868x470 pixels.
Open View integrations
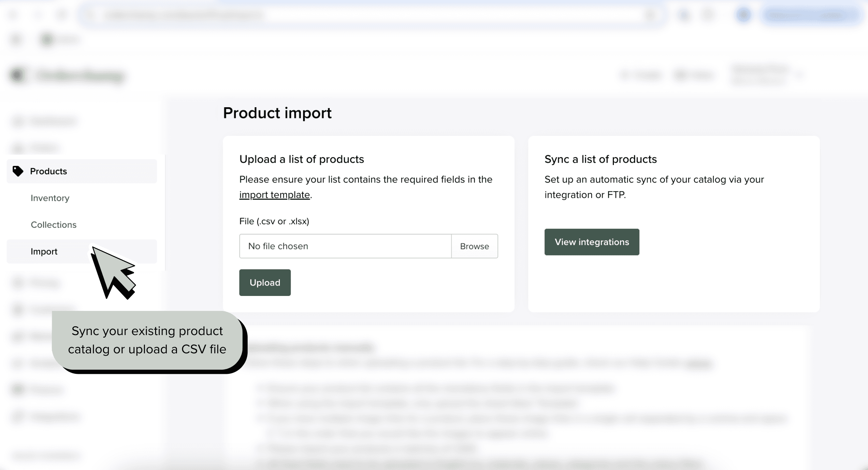click(x=591, y=242)
